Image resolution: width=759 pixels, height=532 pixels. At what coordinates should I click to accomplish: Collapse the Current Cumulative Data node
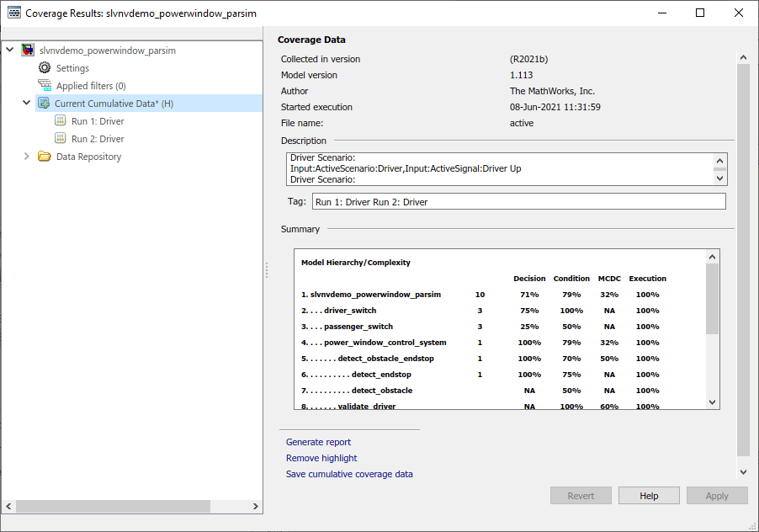tap(27, 104)
